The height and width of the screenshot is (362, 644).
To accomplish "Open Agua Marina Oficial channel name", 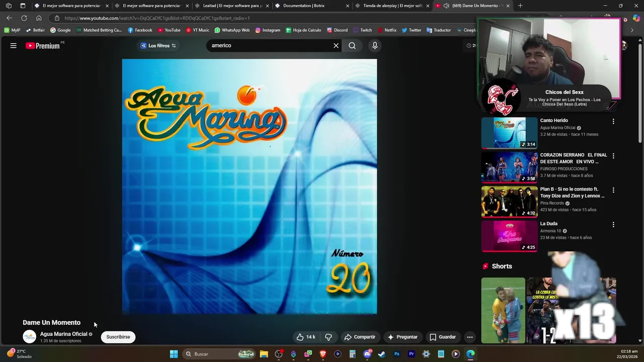I will (x=64, y=334).
